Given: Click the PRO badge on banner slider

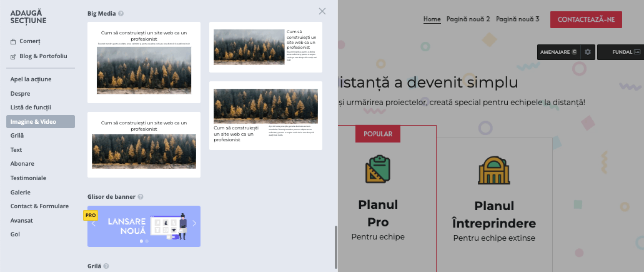Looking at the screenshot, I should [x=90, y=215].
